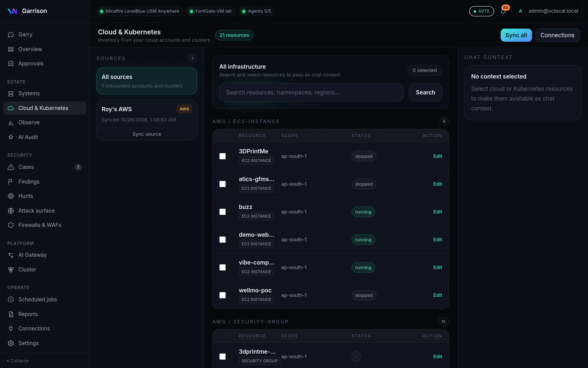
Task: Click the Hunts target icon
Action: 11,196
